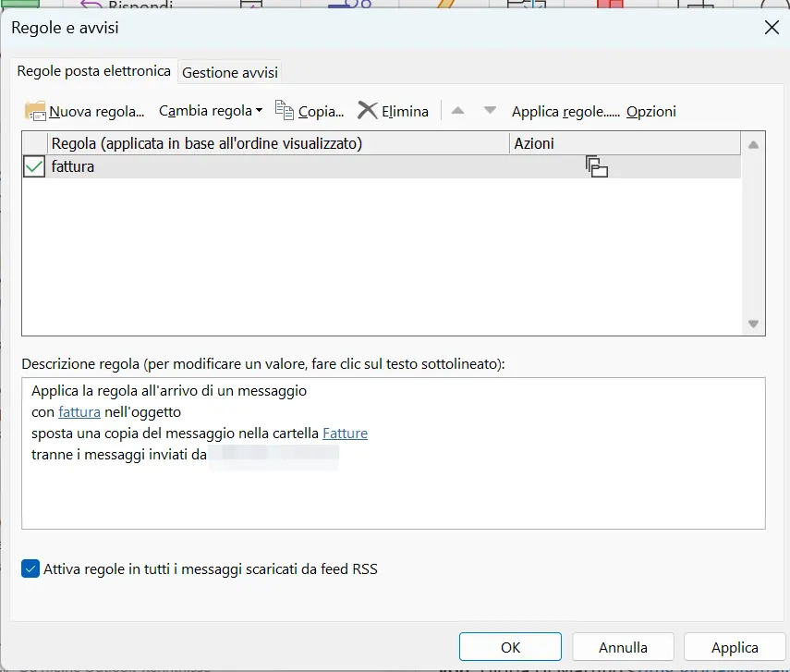
Task: Open the Fatture folder link
Action: click(x=344, y=433)
